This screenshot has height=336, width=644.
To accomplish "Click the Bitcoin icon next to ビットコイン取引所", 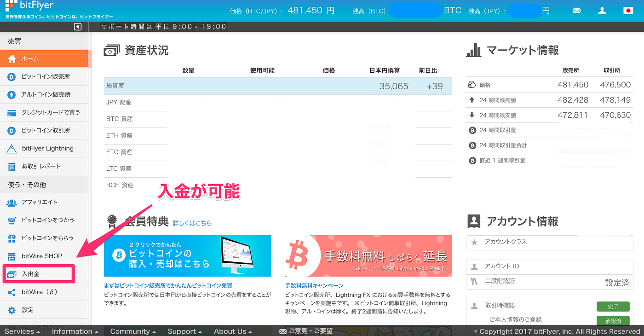I will [x=12, y=131].
